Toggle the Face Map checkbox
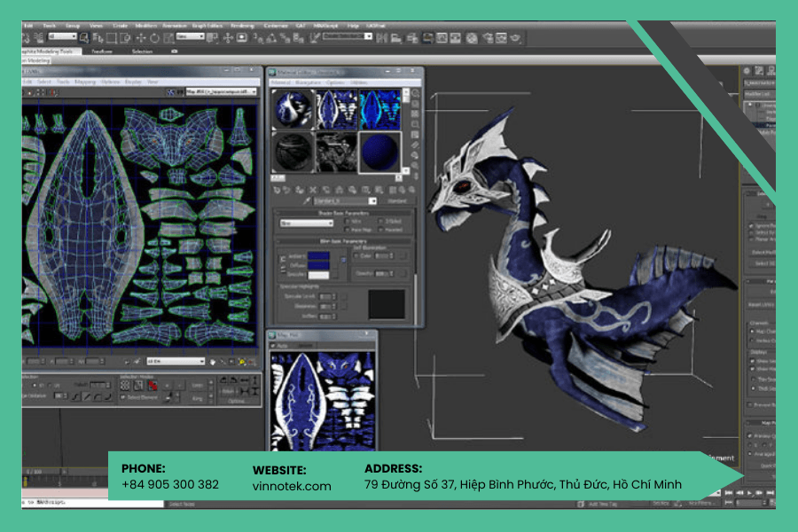The image size is (798, 532). point(348,231)
